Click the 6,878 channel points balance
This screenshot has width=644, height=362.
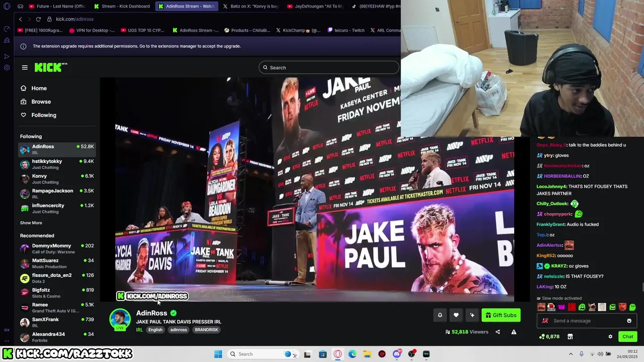pos(549,337)
